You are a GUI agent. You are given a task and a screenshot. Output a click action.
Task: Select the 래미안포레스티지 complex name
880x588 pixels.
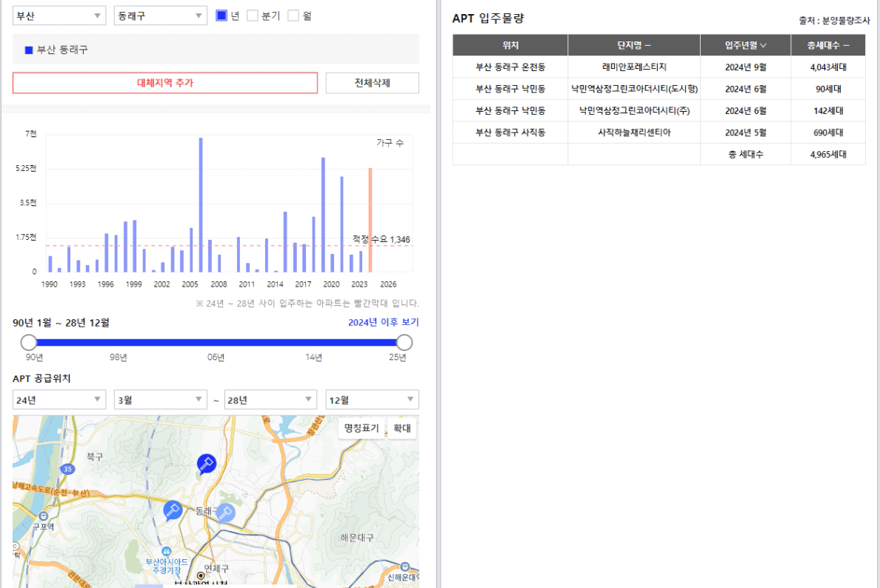coord(633,67)
